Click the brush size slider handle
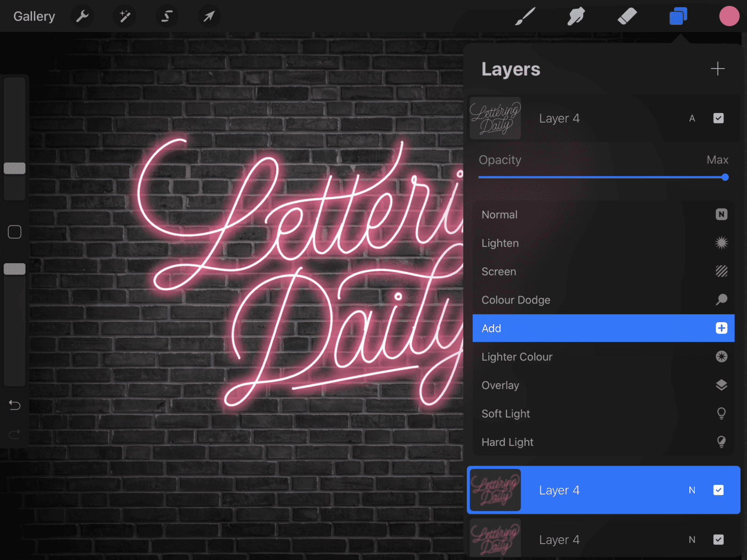Viewport: 747px width, 560px height. pyautogui.click(x=15, y=169)
